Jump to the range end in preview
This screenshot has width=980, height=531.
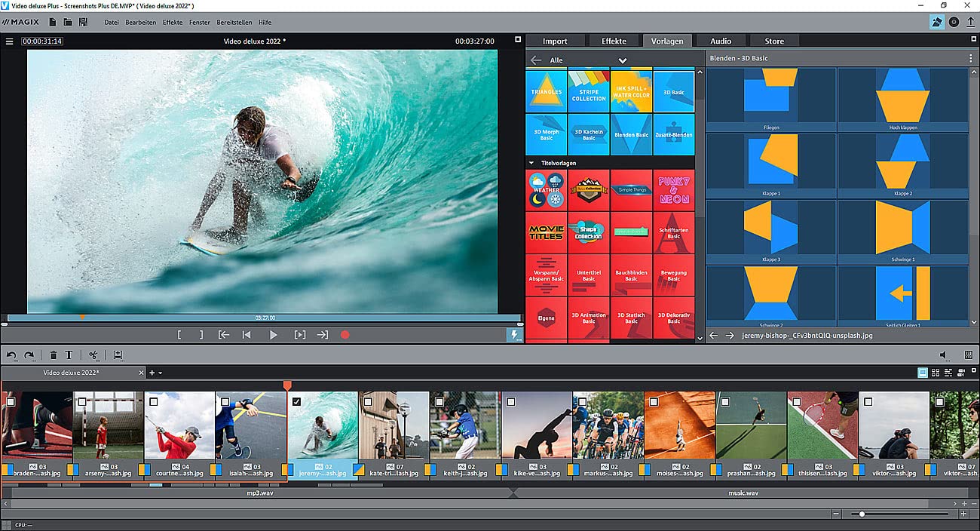point(323,335)
